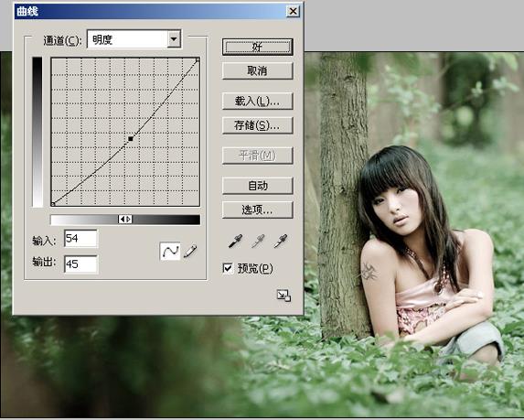Screen dimensions: 524x420
Task: Toggle the gradient direction arrows under the graph
Action: [125, 220]
